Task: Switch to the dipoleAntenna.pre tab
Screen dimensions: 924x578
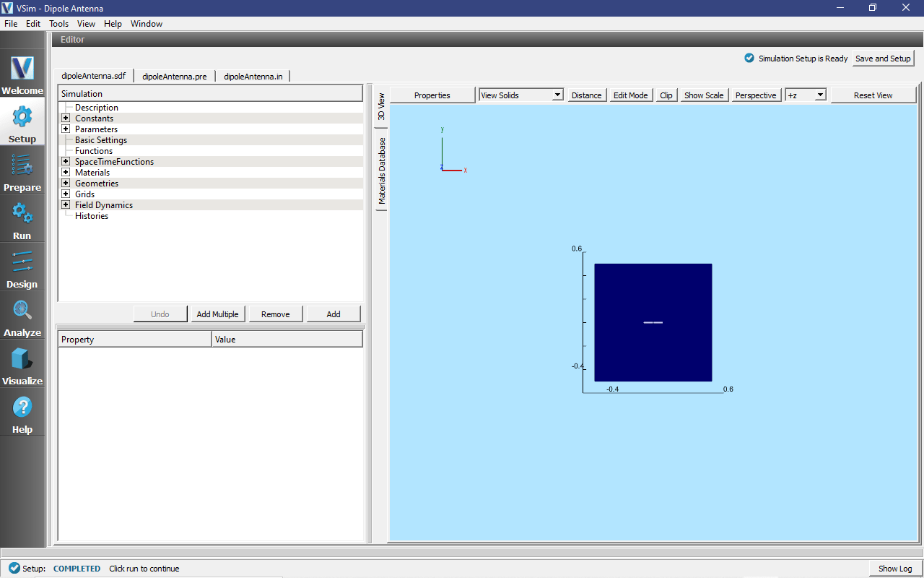Action: click(x=175, y=75)
